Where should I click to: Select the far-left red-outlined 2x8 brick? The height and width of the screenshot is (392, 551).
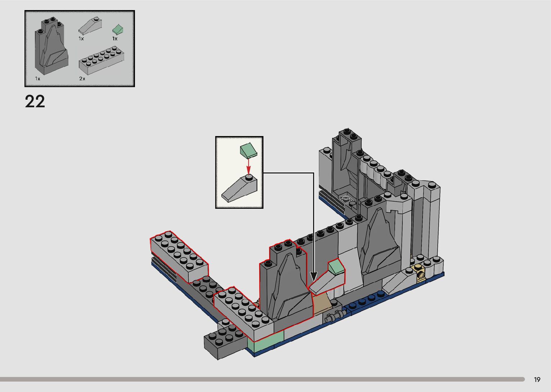(179, 256)
